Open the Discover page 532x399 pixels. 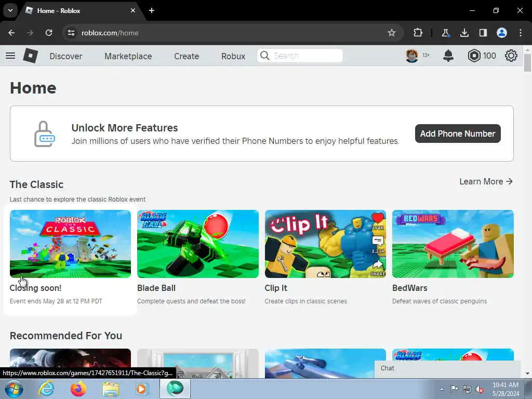click(66, 56)
